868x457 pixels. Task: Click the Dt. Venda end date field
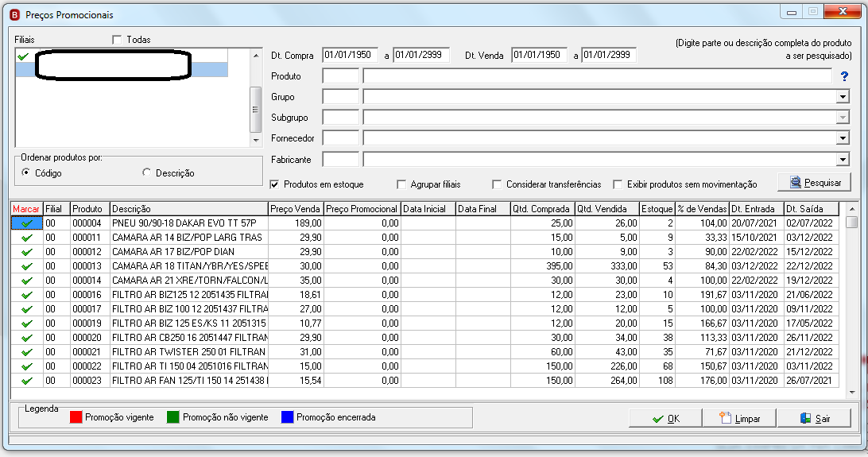[609, 55]
